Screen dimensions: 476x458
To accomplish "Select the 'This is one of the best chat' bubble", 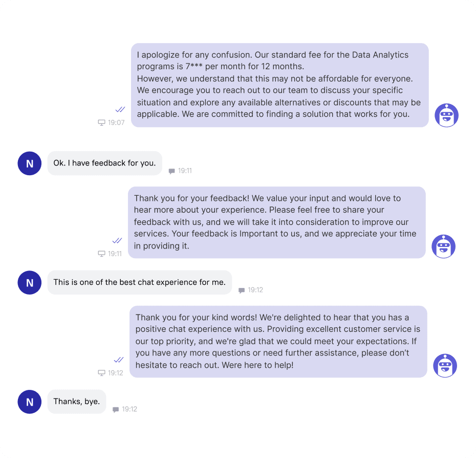I will tap(140, 282).
